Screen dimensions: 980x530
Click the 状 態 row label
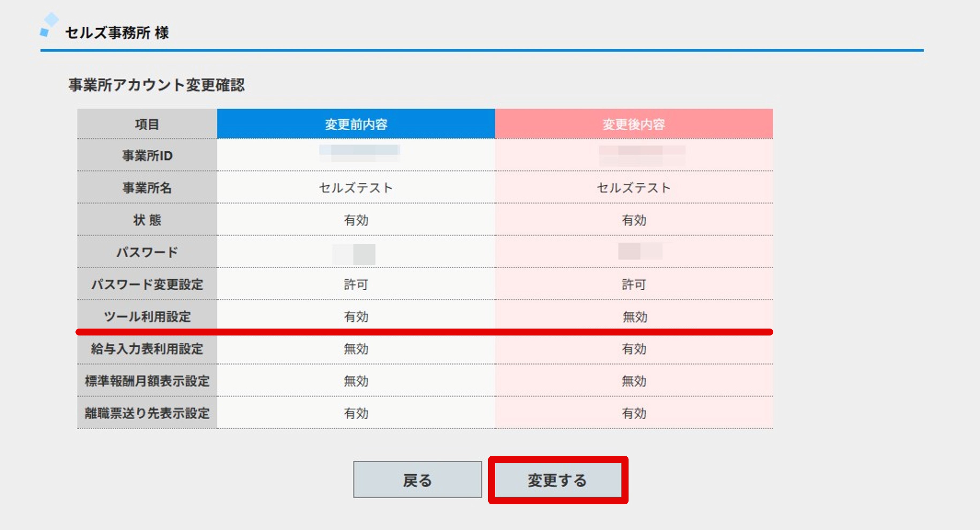(x=147, y=220)
